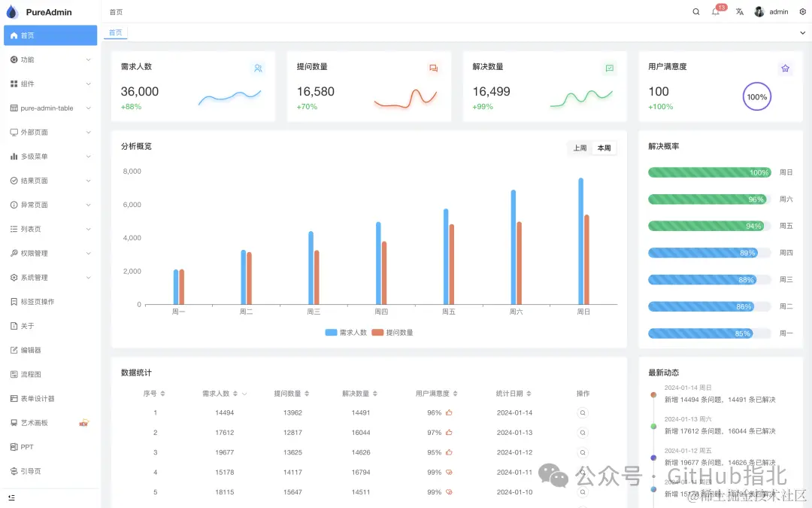Click the 提问数量 card chat icon

(434, 68)
